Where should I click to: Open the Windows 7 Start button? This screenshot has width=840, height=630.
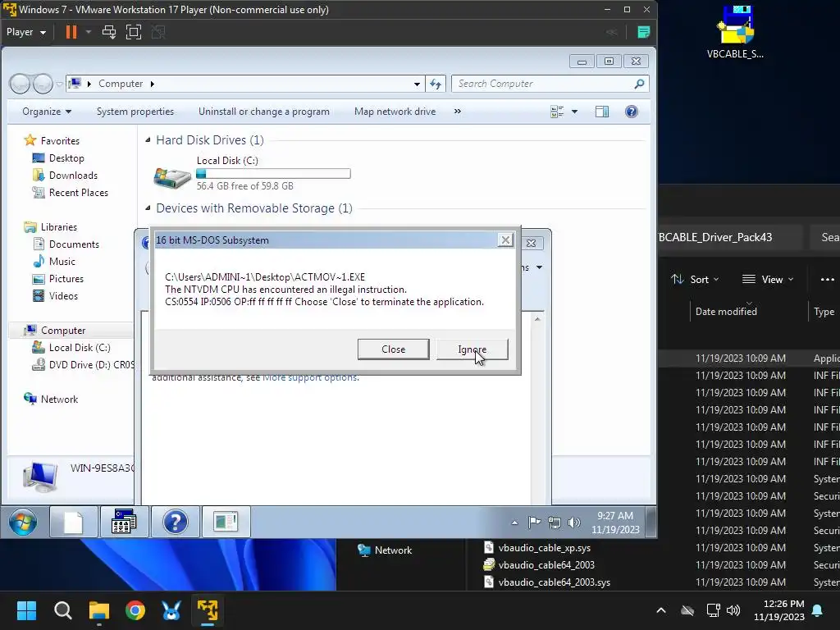coord(23,523)
